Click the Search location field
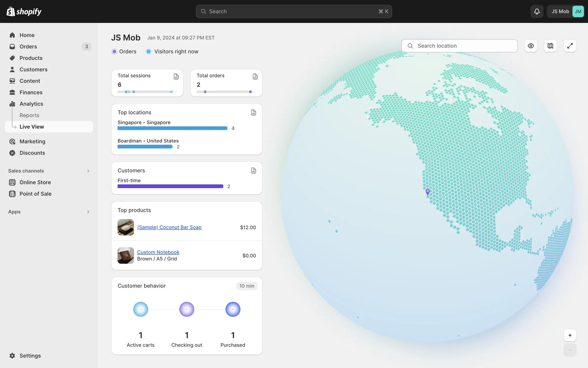The height and width of the screenshot is (368, 588). [459, 46]
